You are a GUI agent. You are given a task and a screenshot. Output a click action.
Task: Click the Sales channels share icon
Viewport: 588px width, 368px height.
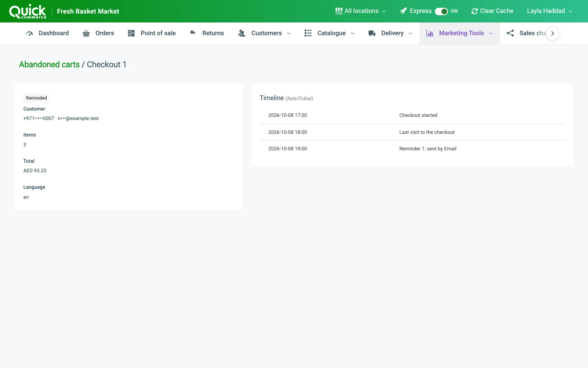510,33
